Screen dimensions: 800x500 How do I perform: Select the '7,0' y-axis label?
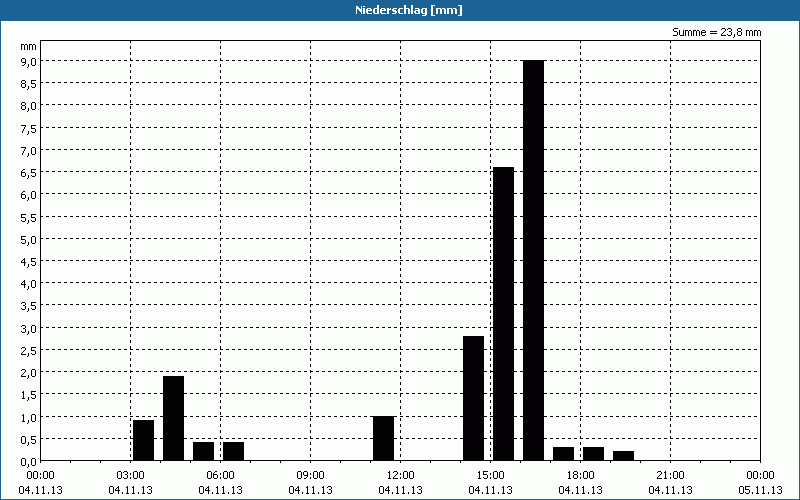[29, 151]
